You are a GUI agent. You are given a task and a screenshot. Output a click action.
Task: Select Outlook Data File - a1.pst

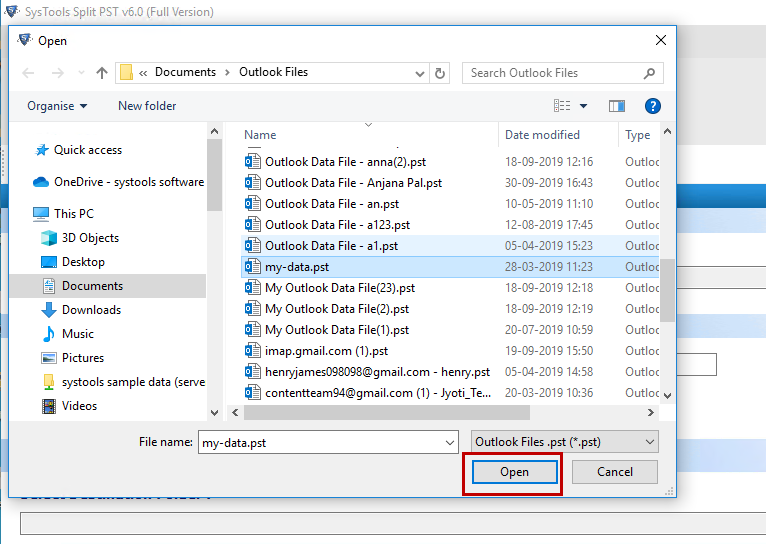click(332, 246)
